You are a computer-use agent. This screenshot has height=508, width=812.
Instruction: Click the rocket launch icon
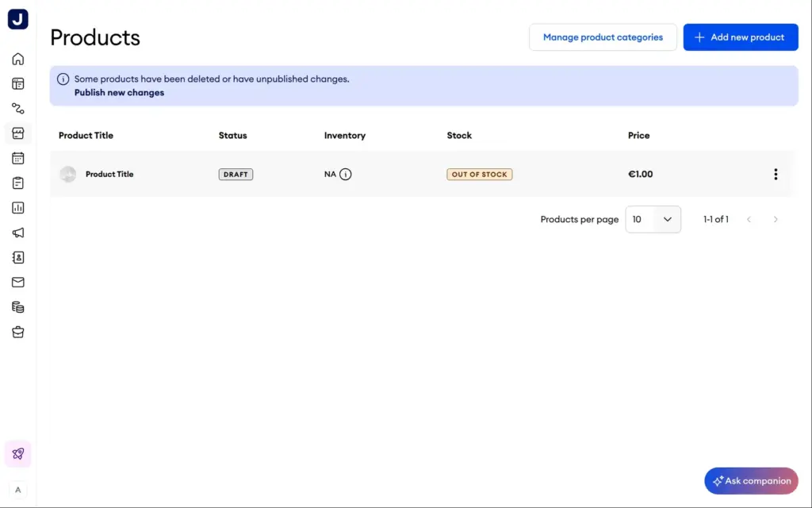tap(18, 454)
